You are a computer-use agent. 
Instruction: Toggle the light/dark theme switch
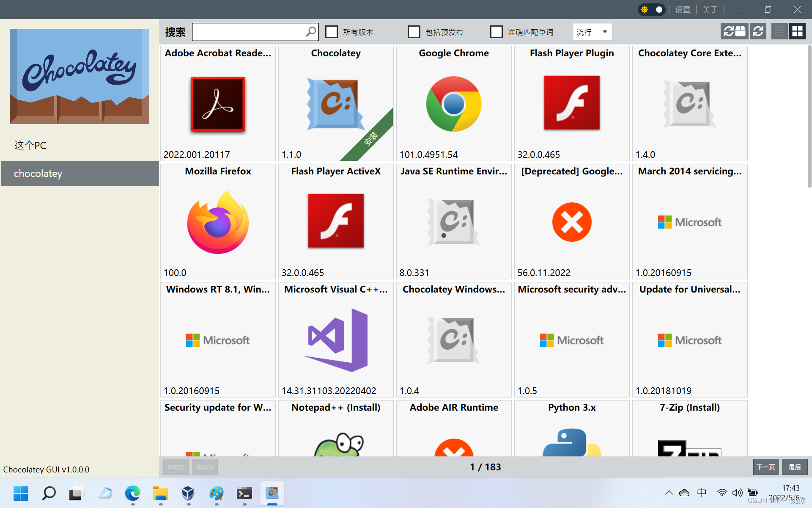point(652,9)
